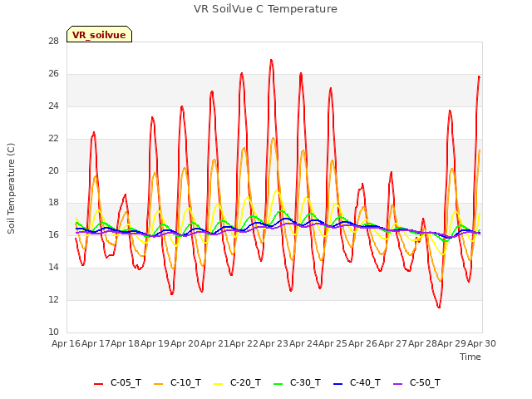The width and height of the screenshot is (532, 399).
Task: Click the 22 y-axis tick label
Action: (53, 139)
